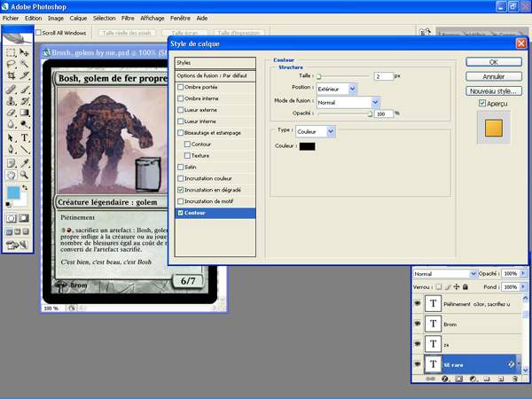Viewport: 532px width, 399px height.
Task: Jump to ImageReady from toolbox
Action: point(17,245)
